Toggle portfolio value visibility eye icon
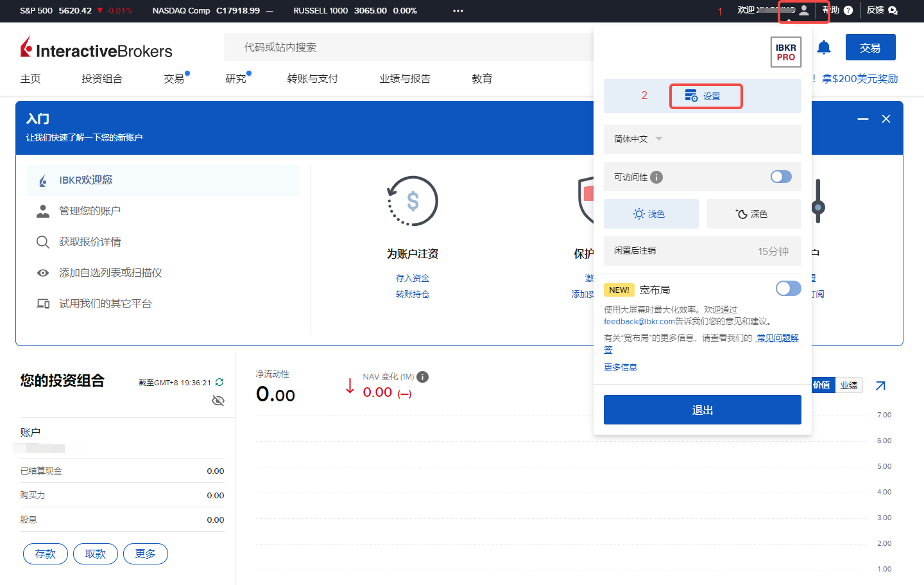 [218, 401]
